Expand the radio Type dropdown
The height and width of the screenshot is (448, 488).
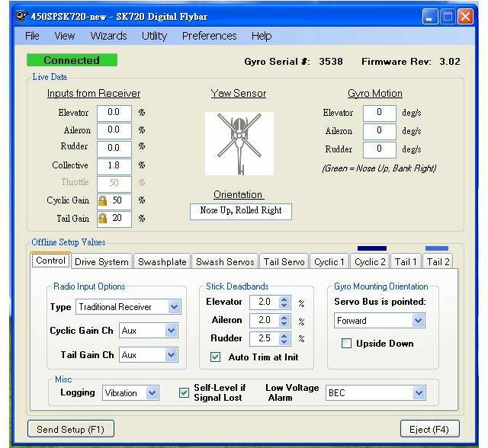(x=174, y=307)
